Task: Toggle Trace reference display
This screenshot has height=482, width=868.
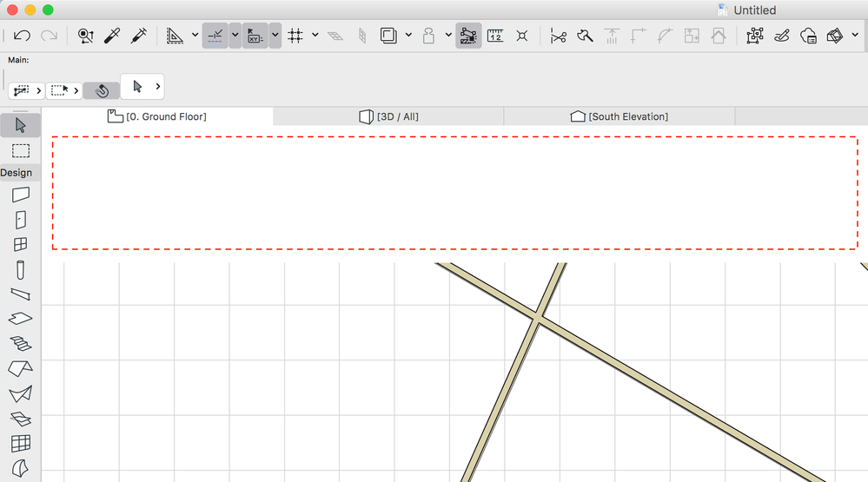Action: [x=388, y=36]
